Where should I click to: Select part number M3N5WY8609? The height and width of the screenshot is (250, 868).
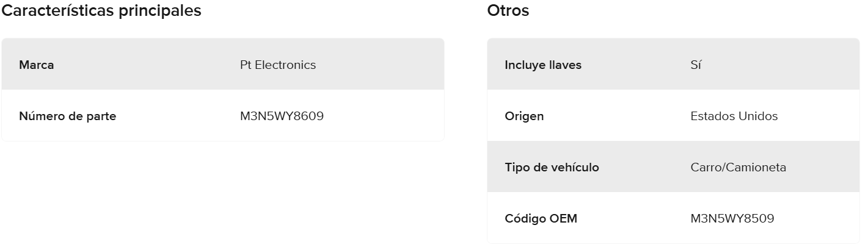click(x=282, y=116)
